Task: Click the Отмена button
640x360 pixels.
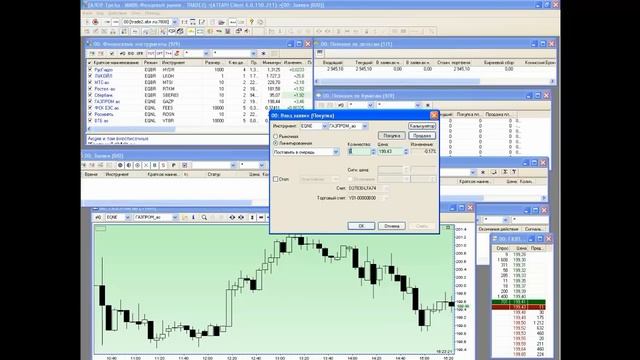Action: [391, 226]
